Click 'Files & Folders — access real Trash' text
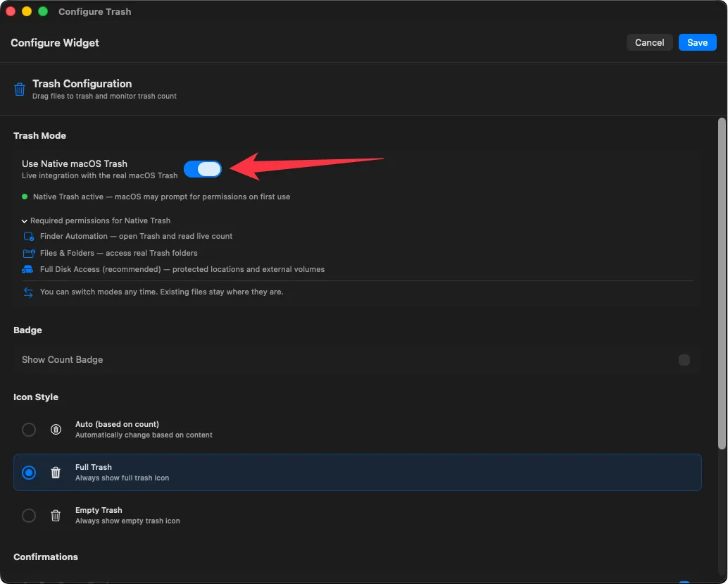 pos(119,253)
